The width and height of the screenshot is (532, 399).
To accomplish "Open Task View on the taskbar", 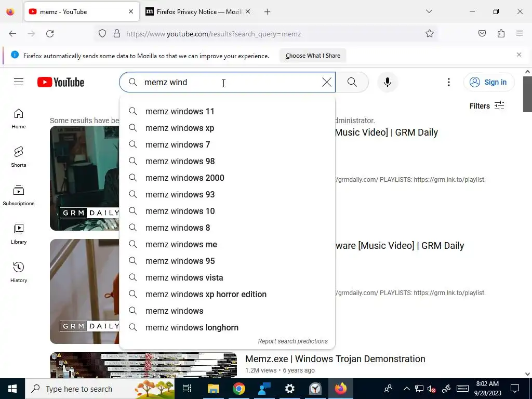I will [x=187, y=389].
